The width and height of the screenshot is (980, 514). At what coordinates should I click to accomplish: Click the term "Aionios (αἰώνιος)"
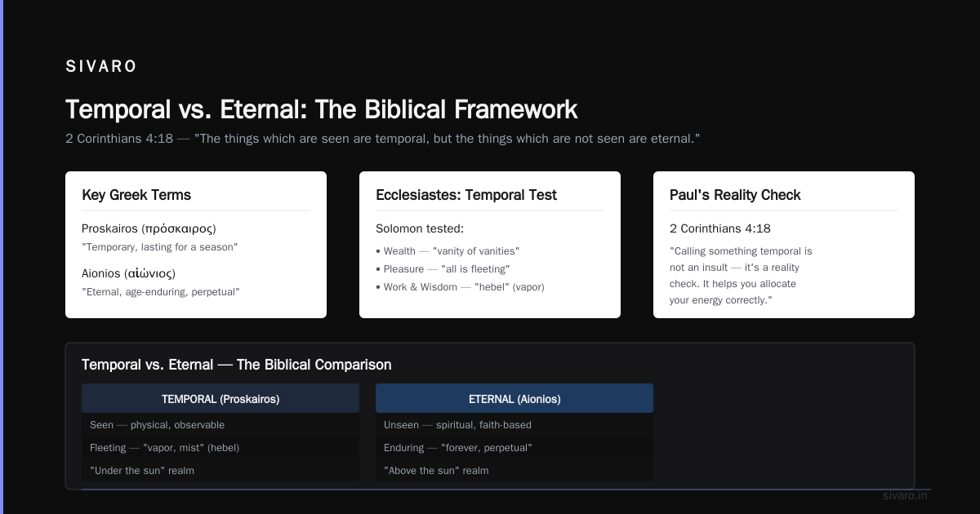pyautogui.click(x=128, y=273)
